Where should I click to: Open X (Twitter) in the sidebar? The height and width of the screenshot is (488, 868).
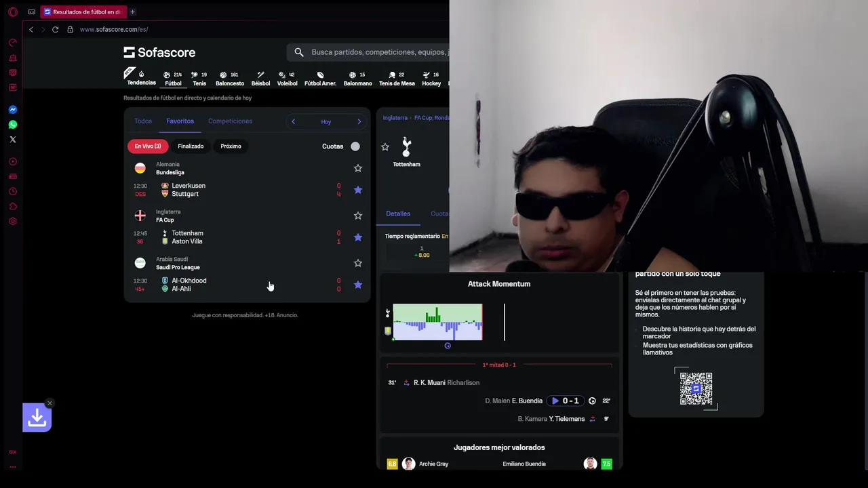[x=13, y=140]
